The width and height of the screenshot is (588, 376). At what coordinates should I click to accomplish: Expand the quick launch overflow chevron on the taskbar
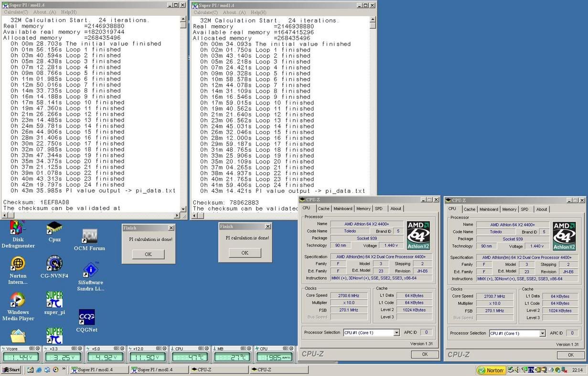(x=63, y=370)
